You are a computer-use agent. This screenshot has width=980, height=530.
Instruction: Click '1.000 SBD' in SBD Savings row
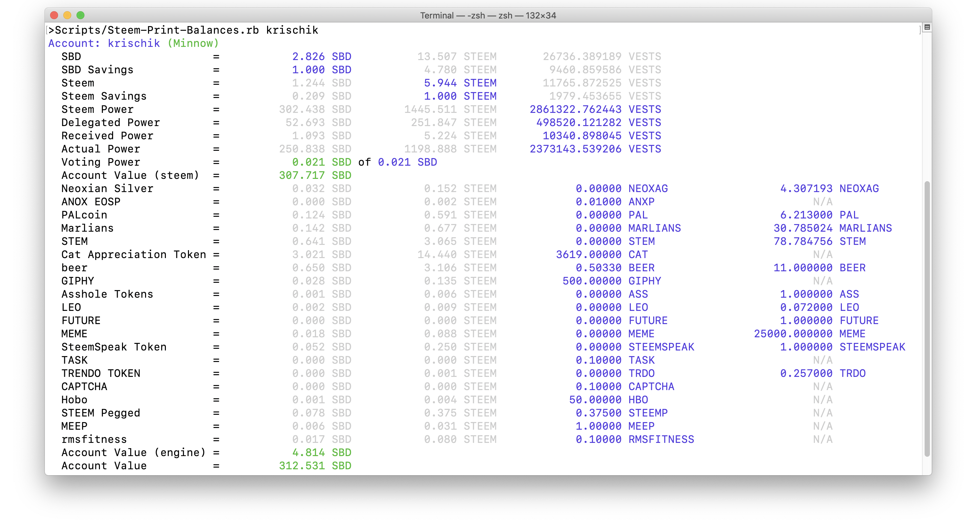(x=322, y=70)
